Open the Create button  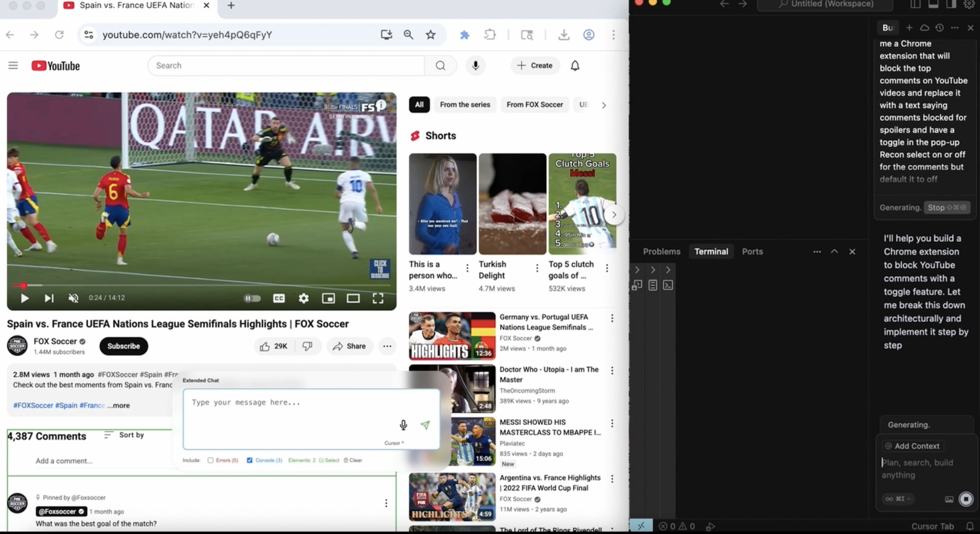click(535, 66)
